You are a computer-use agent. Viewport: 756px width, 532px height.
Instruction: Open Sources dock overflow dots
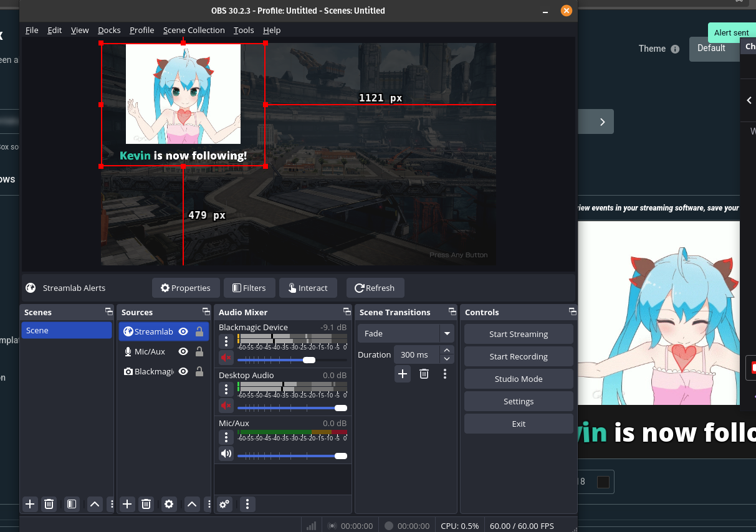208,504
